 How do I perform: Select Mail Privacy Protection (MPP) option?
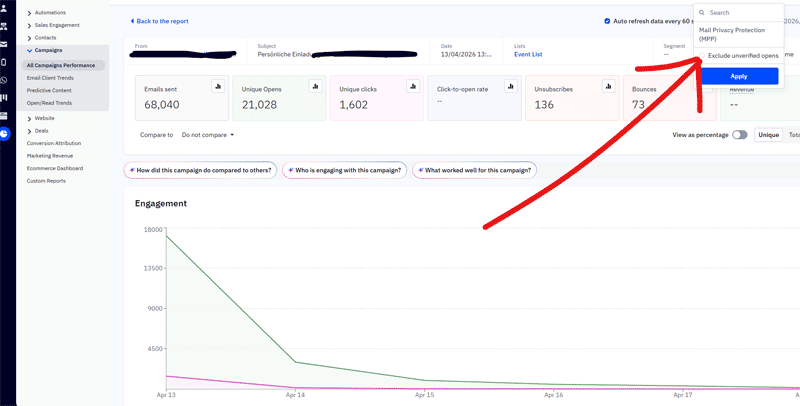pyautogui.click(x=732, y=34)
